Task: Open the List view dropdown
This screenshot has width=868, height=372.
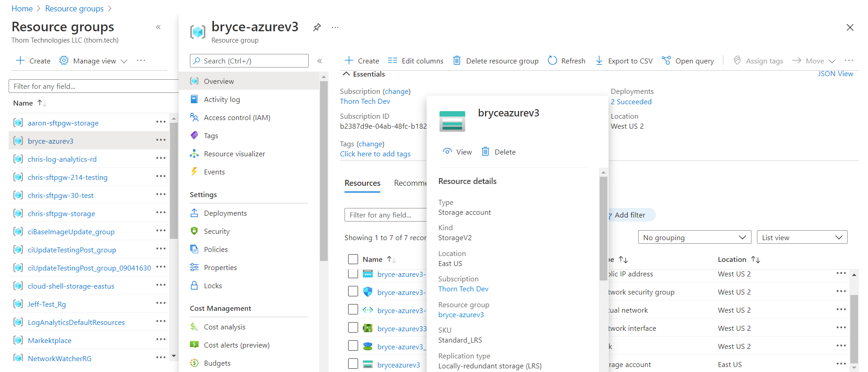Action: click(x=802, y=237)
